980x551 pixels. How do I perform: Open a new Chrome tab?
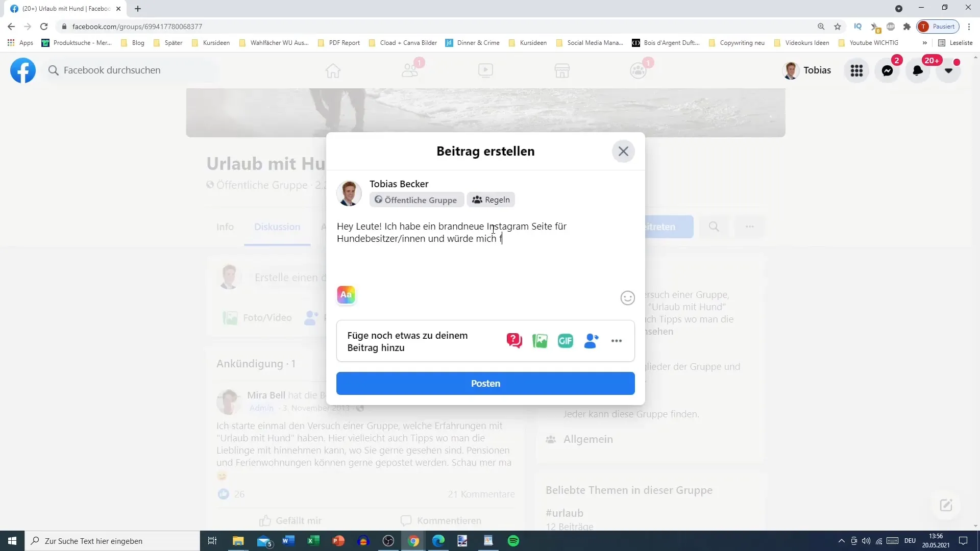(x=138, y=9)
